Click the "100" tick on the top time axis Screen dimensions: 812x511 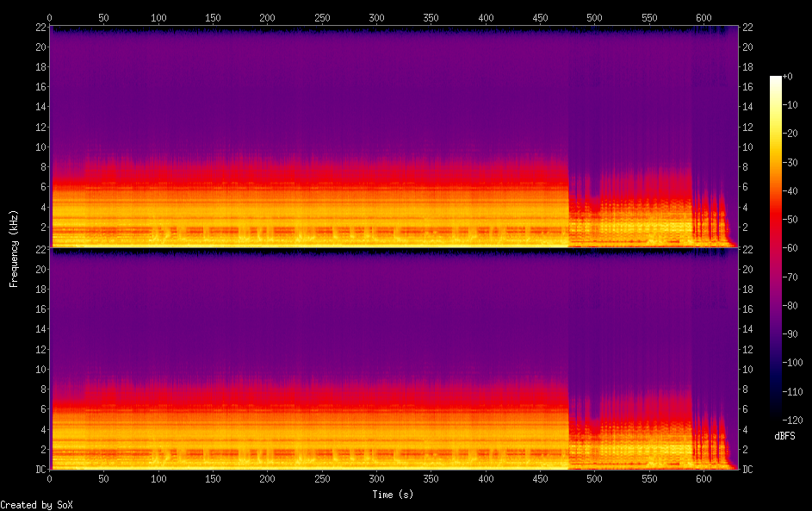pos(158,17)
